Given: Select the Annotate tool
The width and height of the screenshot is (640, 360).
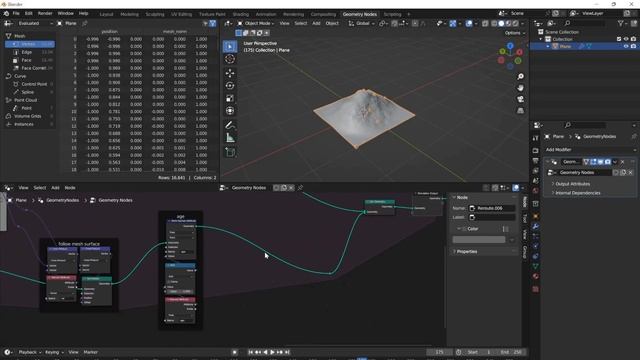Looking at the screenshot, I should 230,125.
